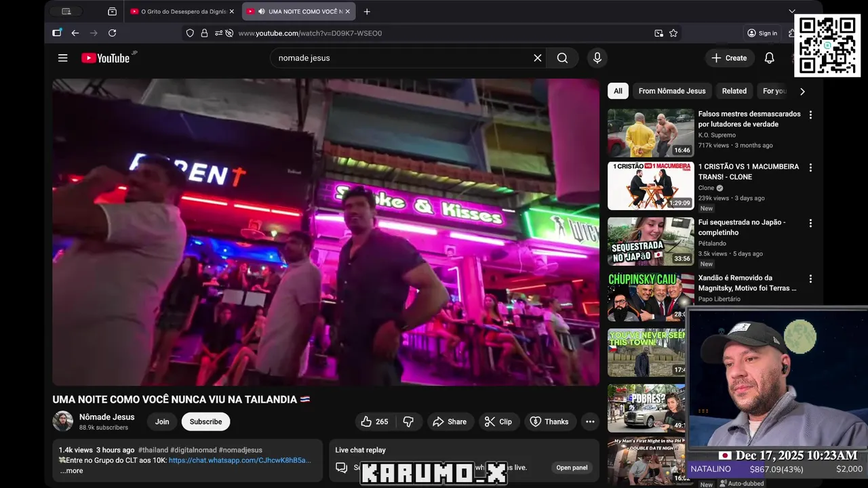
Task: Open options for Fui sequestrada no Japão video
Action: coord(810,223)
